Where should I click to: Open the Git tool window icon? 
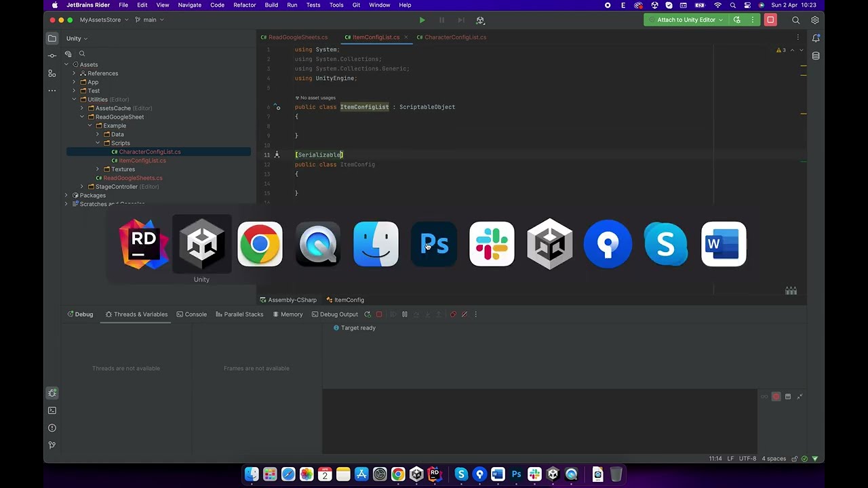pos(52,445)
